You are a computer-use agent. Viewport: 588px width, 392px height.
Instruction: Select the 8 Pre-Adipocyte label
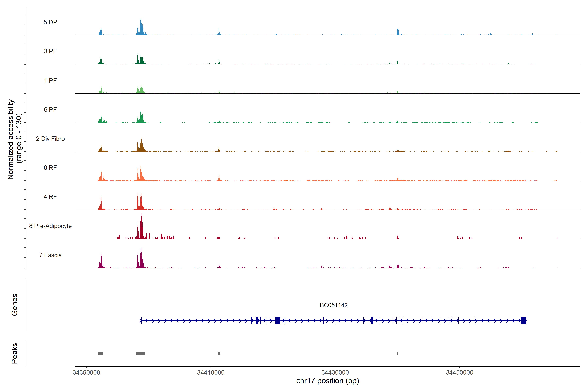point(50,226)
